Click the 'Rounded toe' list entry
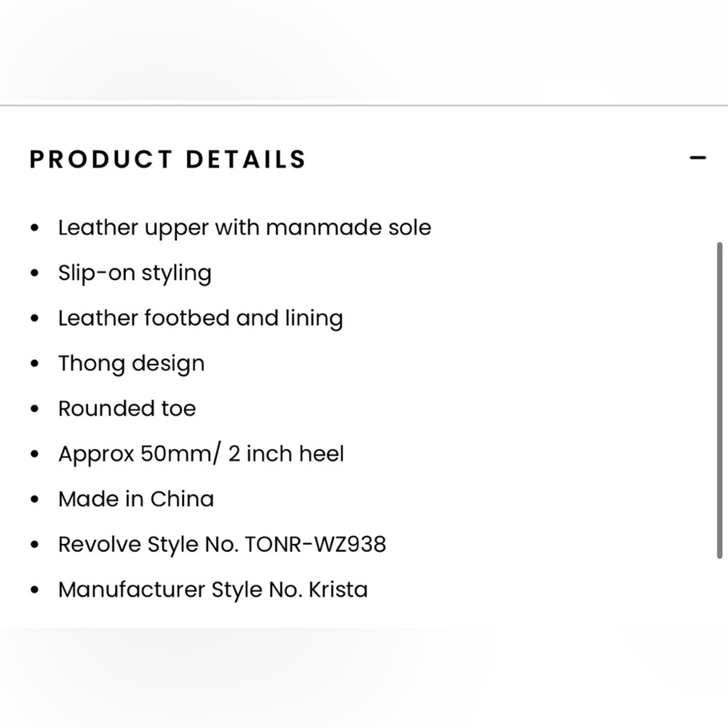 127,409
